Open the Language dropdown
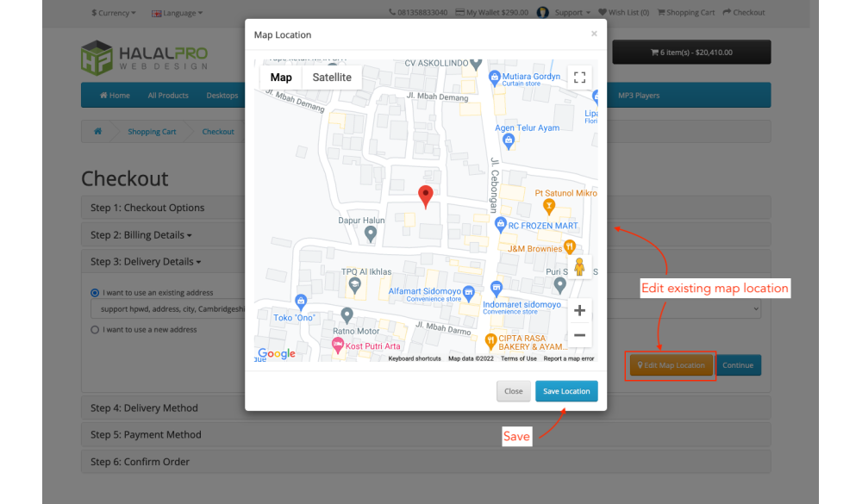This screenshot has width=862, height=504. coord(178,13)
